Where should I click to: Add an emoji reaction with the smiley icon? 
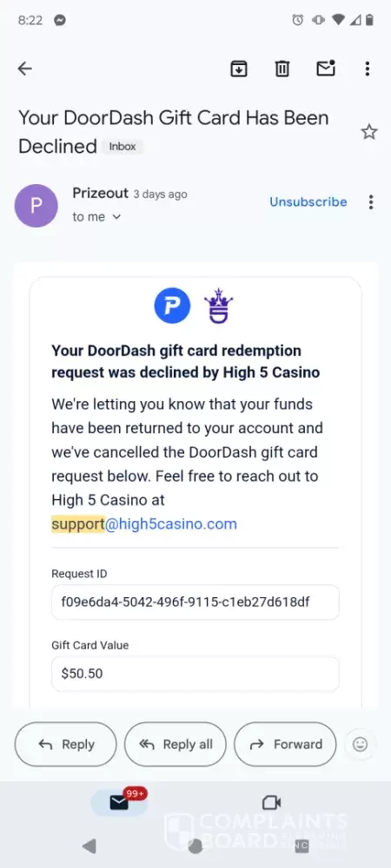(x=360, y=744)
